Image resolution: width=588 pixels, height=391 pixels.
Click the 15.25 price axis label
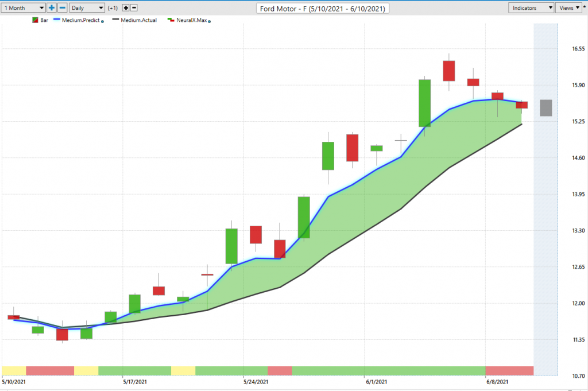tap(578, 122)
